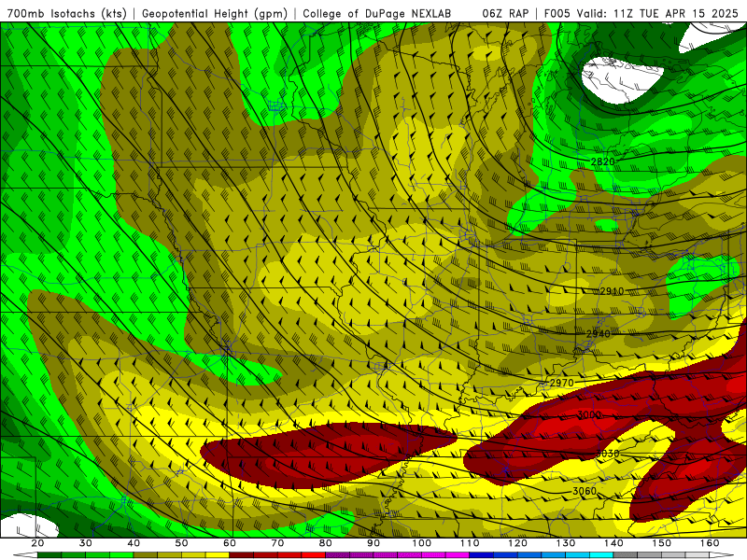Screen dimensions: 747x560
Task: Click the 80 knot colorbar label
Action: click(325, 543)
